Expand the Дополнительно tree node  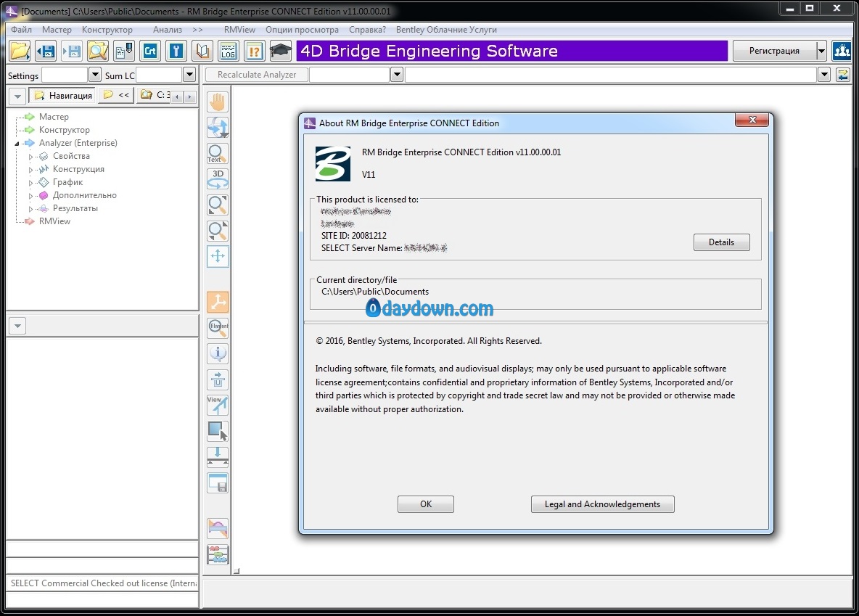(30, 196)
